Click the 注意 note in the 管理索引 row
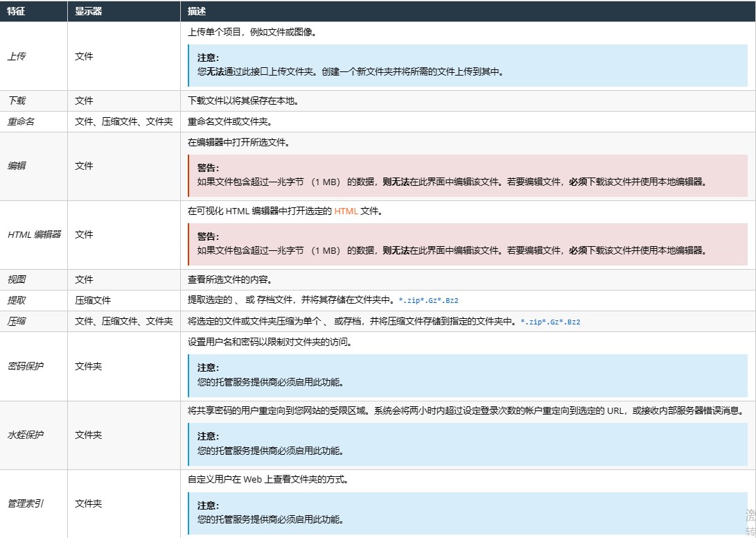This screenshot has height=538, width=756. click(x=468, y=513)
